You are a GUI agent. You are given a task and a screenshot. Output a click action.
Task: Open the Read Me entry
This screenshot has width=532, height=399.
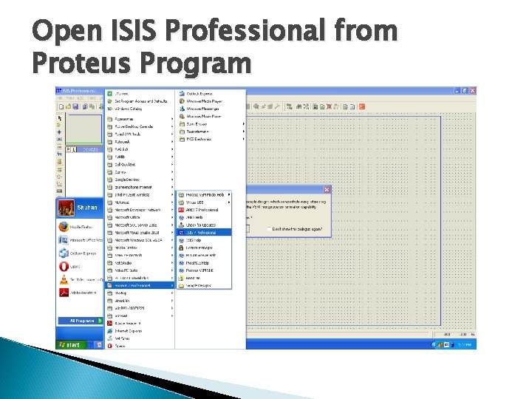point(204,278)
